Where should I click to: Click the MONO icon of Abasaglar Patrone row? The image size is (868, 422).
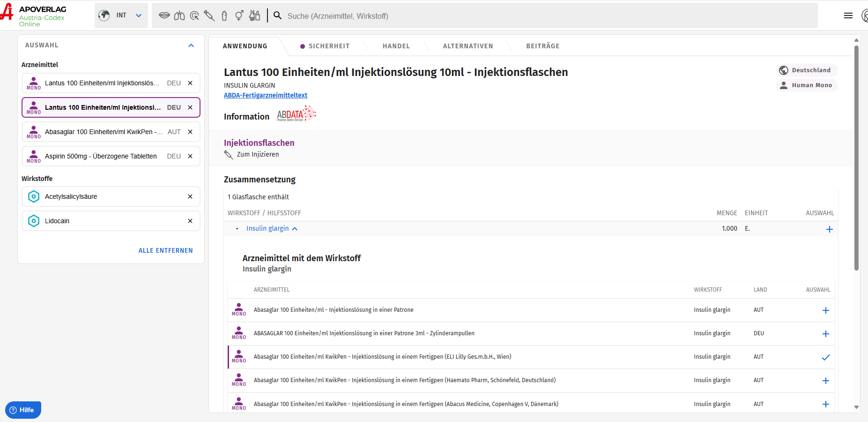tap(239, 310)
